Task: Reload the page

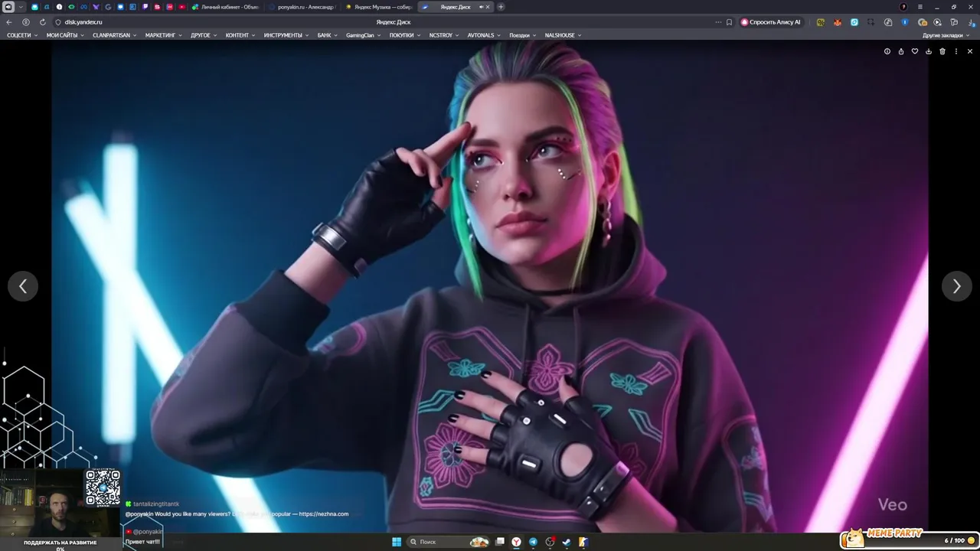Action: click(x=42, y=22)
